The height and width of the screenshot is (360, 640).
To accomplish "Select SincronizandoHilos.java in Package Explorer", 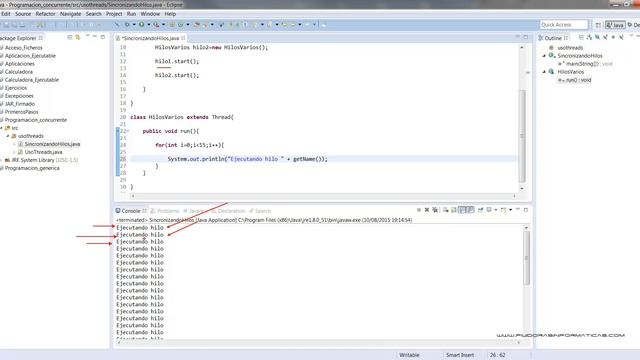I will click(x=49, y=144).
